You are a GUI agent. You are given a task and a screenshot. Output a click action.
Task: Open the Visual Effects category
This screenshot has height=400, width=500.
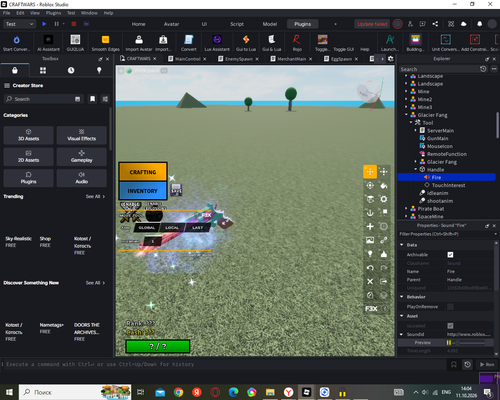pyautogui.click(x=82, y=135)
